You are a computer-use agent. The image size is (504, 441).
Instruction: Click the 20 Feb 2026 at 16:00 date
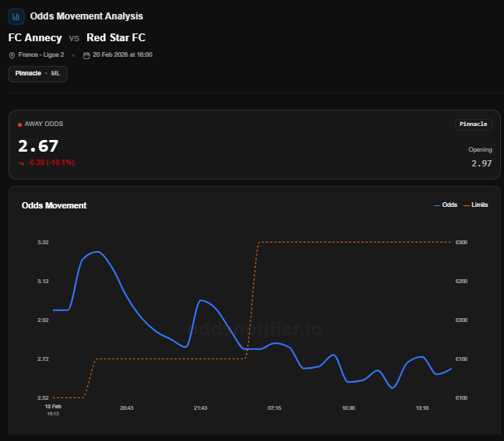tap(122, 54)
